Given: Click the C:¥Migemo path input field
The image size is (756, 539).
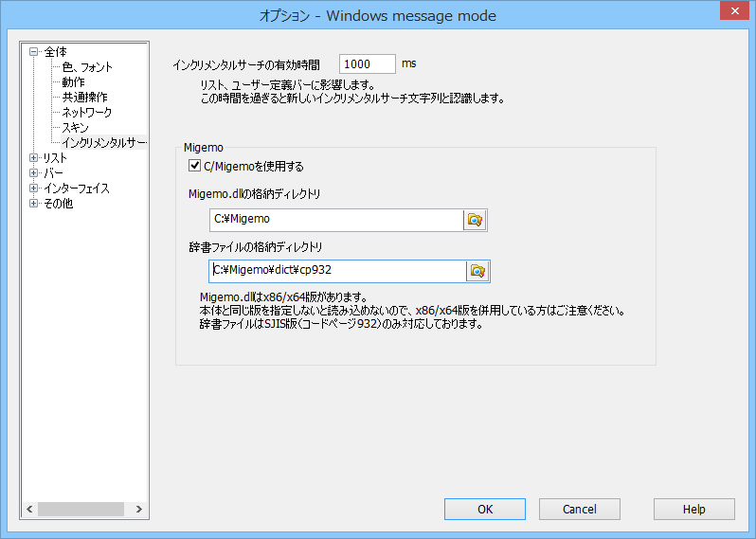Looking at the screenshot, I should [336, 220].
